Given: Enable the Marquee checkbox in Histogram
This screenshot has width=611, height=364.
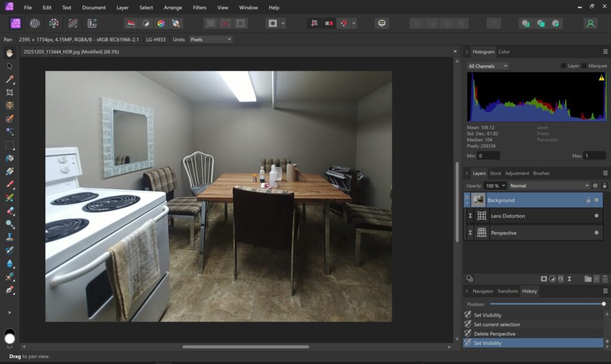Looking at the screenshot, I should 585,66.
